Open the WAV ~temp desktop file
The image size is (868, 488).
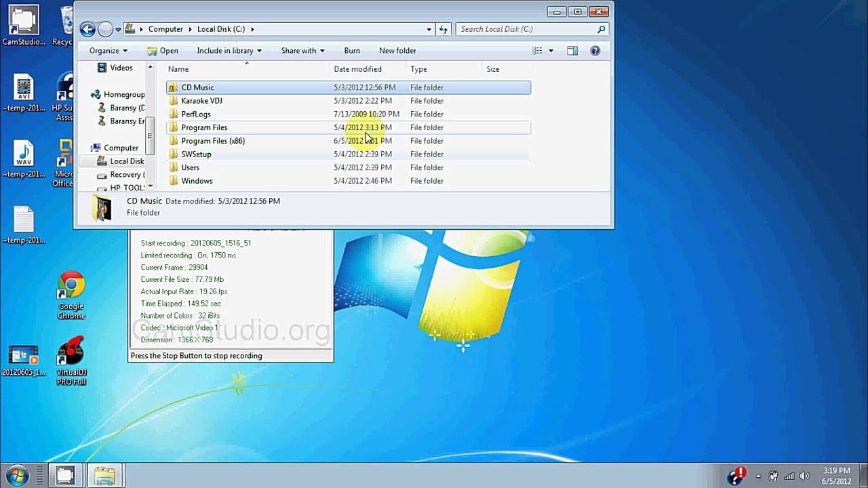tap(24, 160)
